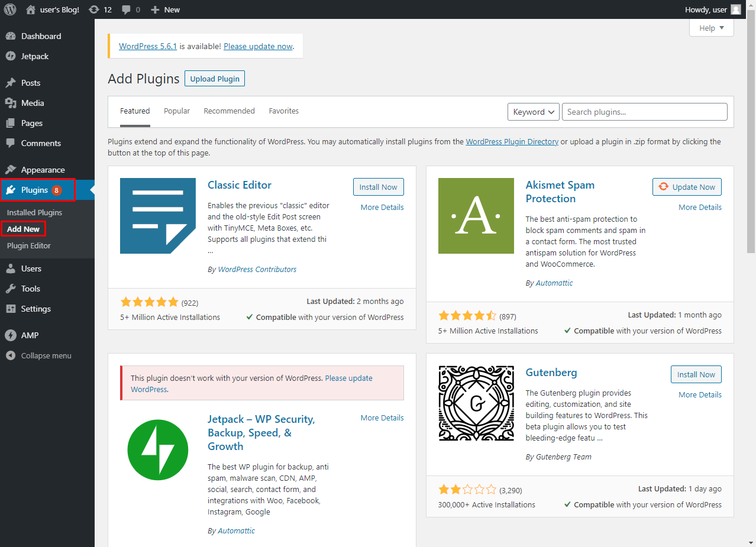The image size is (756, 547).
Task: Open Installed Plugins submenu item
Action: [x=34, y=212]
